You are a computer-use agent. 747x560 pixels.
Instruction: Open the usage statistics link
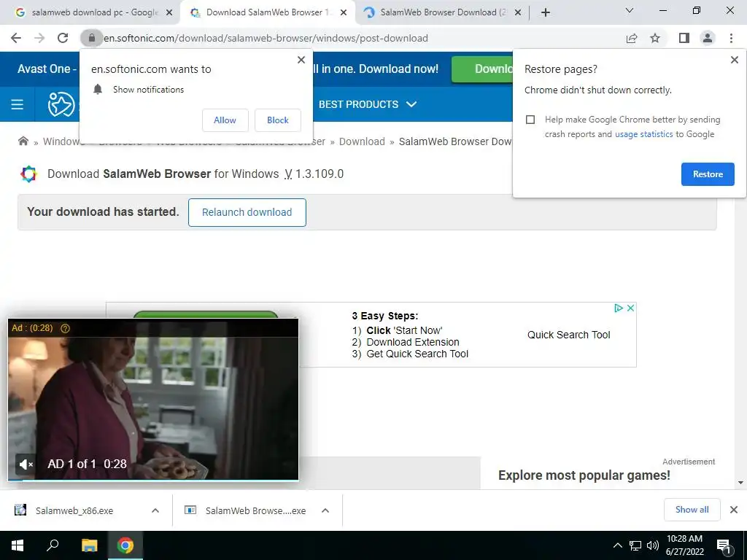click(643, 134)
